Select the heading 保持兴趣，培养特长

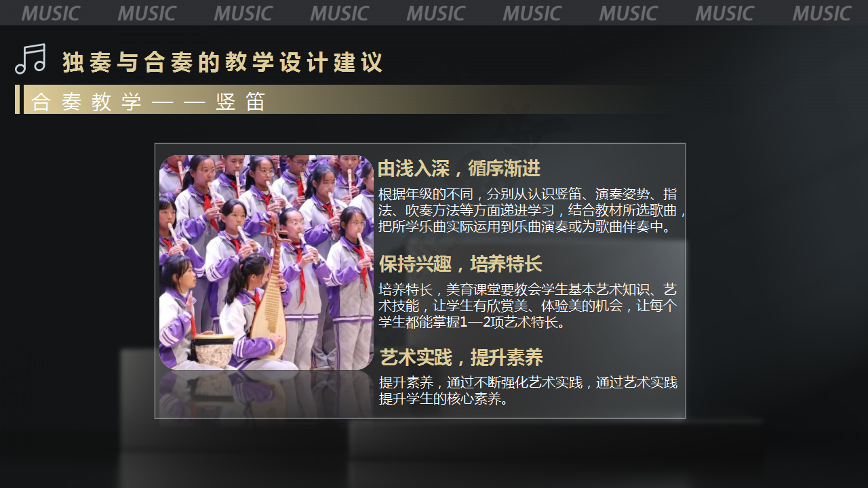(x=460, y=264)
